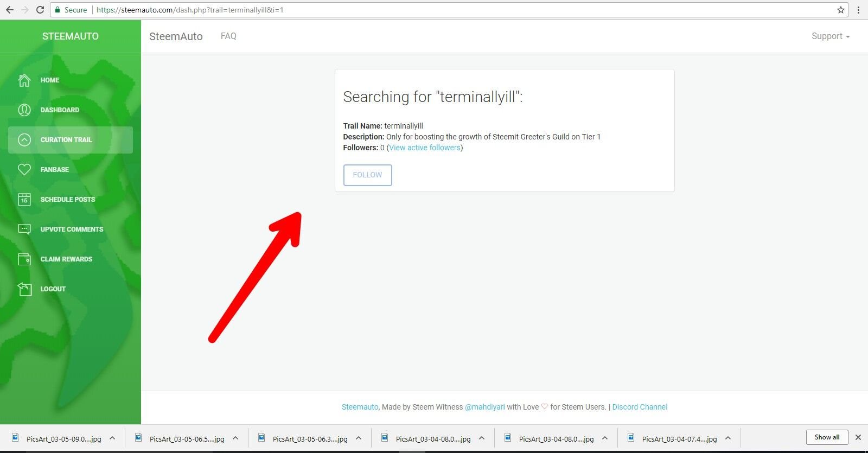Click the "terminallyill" trail name value
Viewport: 868px width, 453px height.
404,126
